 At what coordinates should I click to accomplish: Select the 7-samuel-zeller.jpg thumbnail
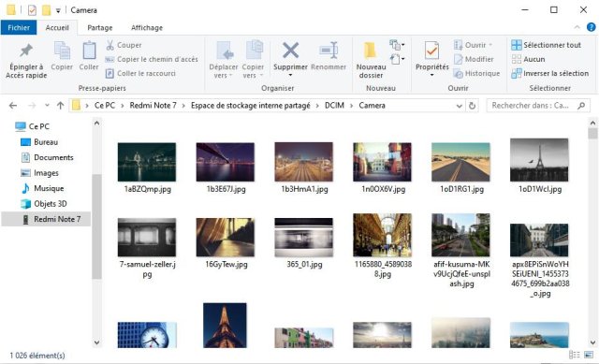147,237
